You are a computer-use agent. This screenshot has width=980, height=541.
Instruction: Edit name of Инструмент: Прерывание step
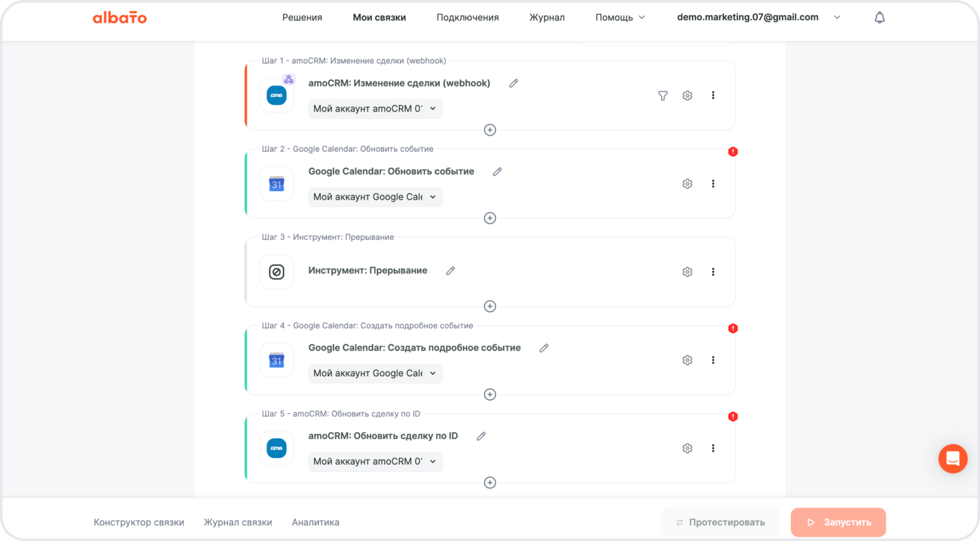(450, 271)
